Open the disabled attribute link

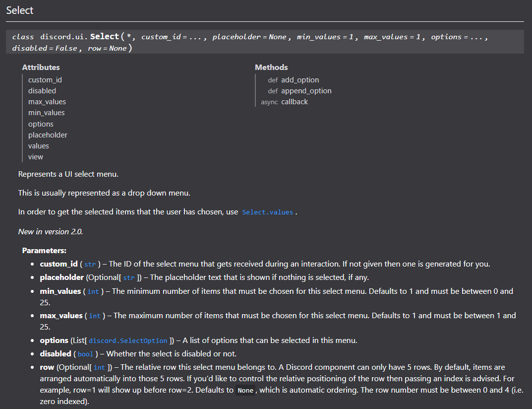pos(42,91)
